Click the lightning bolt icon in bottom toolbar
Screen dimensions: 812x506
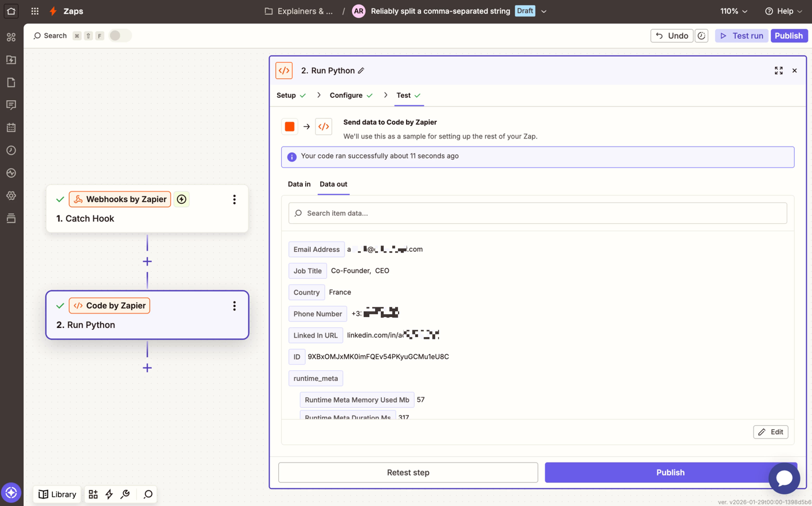109,494
